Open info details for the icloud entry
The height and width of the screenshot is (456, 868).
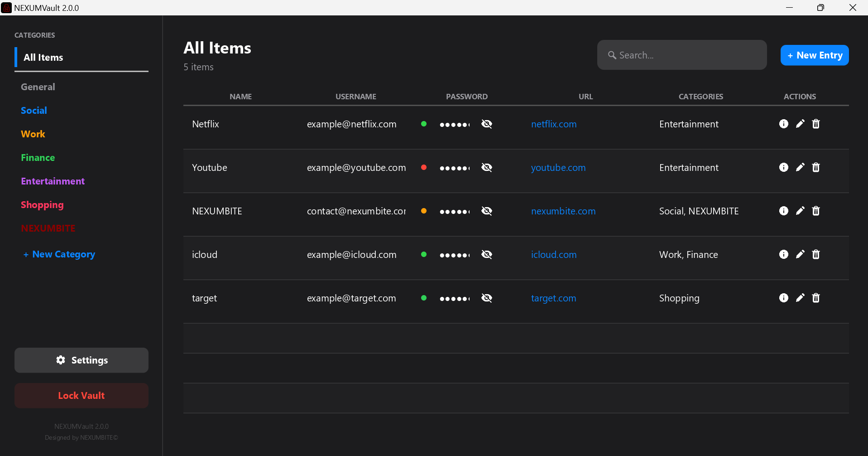coord(784,254)
